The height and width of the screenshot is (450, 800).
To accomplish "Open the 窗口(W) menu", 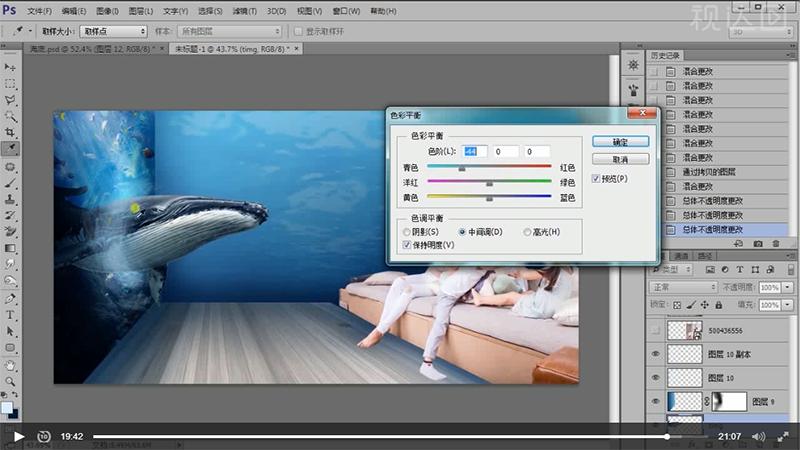I will [346, 11].
